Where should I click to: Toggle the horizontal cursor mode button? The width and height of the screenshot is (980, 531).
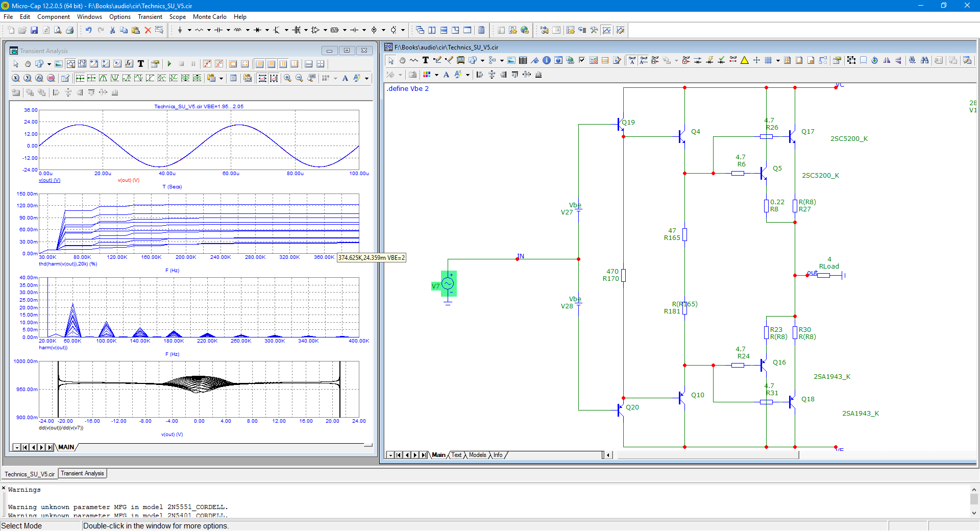[308, 64]
